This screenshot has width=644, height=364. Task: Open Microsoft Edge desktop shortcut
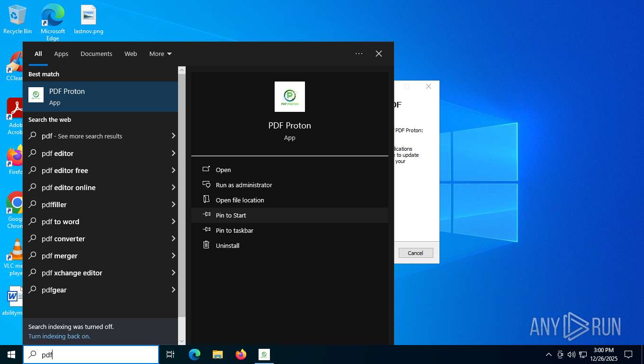[x=53, y=22]
